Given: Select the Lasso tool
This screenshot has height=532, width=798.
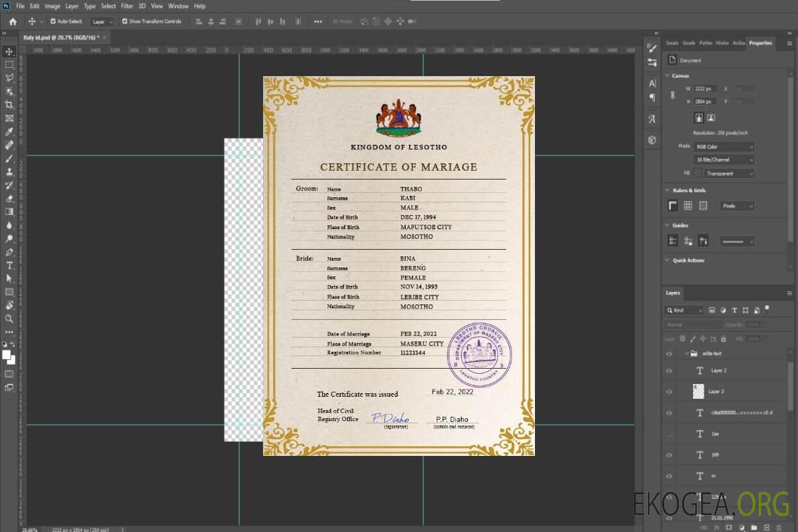Looking at the screenshot, I should point(9,78).
